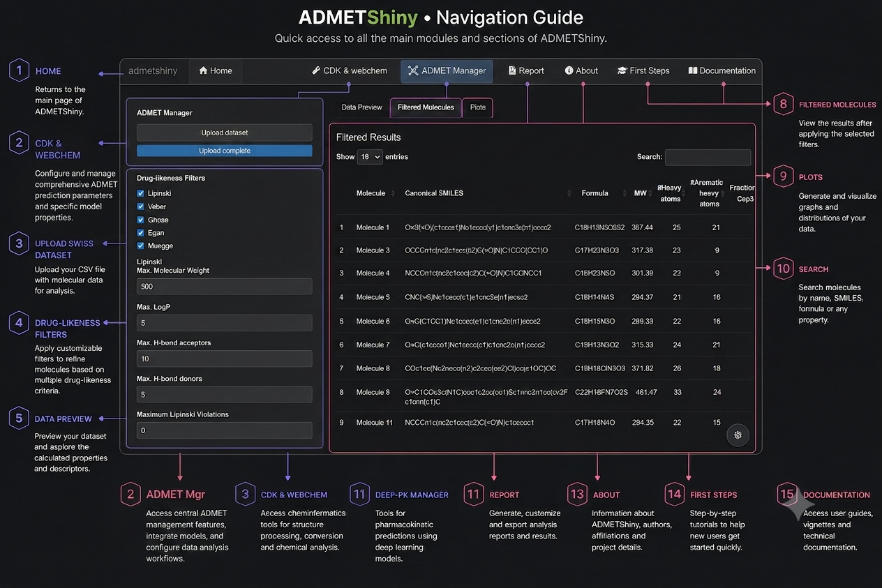Viewport: 882px width, 588px height.
Task: Sort by the Formula column header
Action: pyautogui.click(x=595, y=193)
